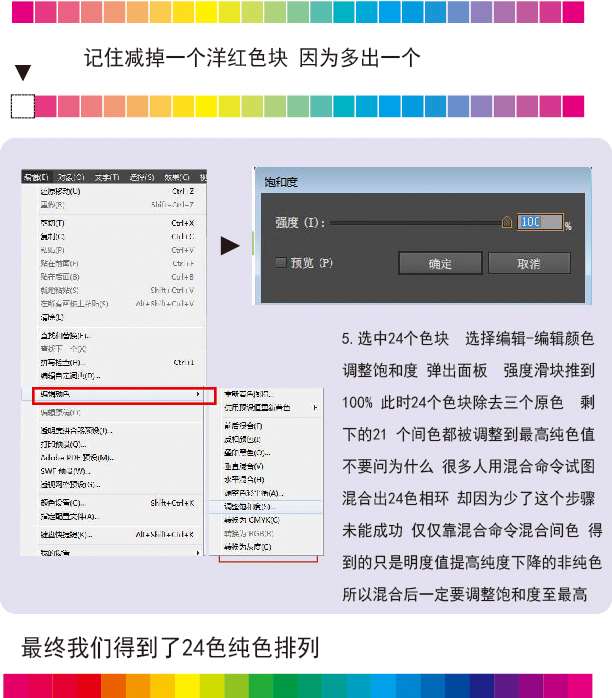This screenshot has height=698, width=612.
Task: Open the 选择(S) menu in menu bar
Action: click(141, 177)
